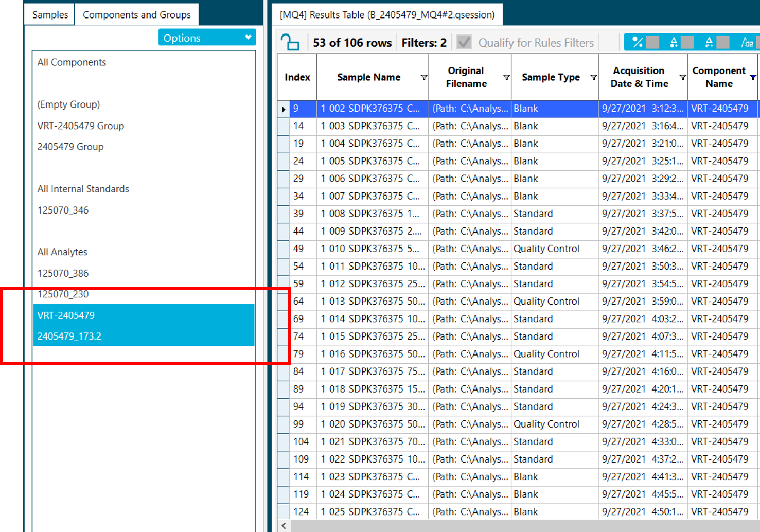Click the gray swatch beside third filter icon
The width and height of the screenshot is (760, 532).
click(723, 42)
